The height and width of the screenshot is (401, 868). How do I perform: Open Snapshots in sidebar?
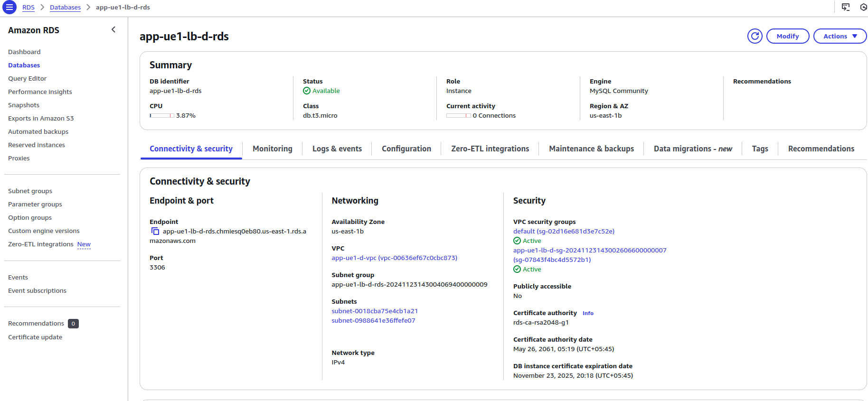pos(24,105)
